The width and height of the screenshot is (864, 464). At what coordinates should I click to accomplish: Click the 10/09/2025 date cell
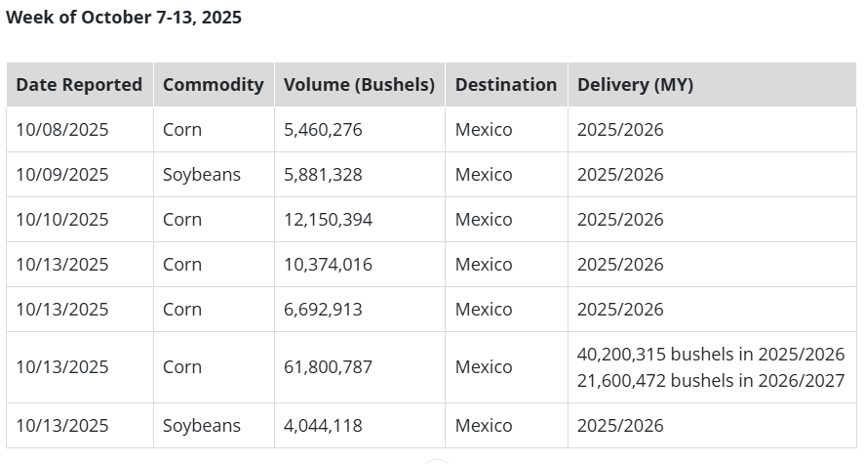[62, 175]
